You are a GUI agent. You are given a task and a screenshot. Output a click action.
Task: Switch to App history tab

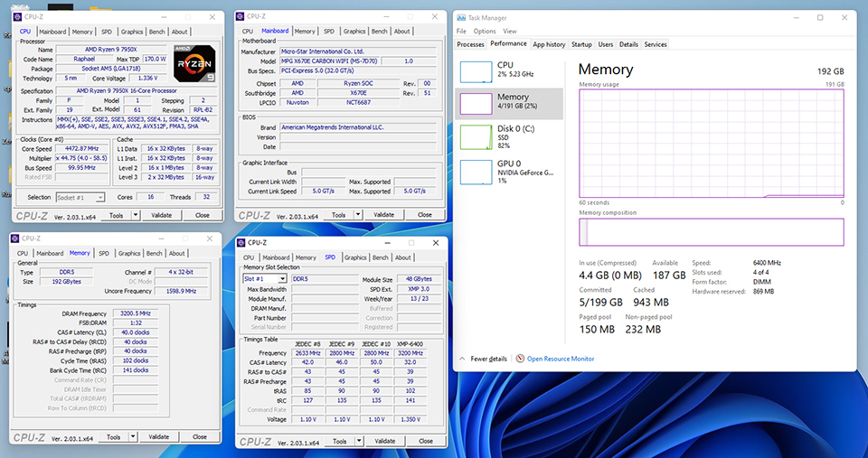point(549,44)
